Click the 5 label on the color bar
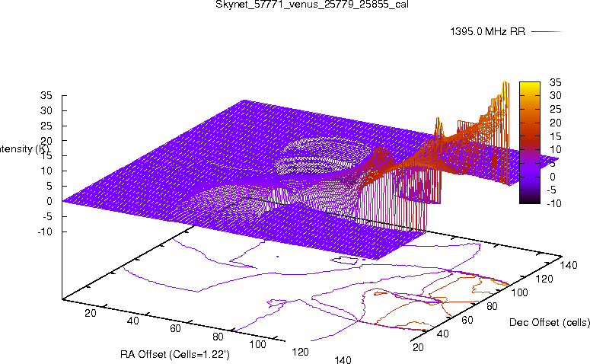The image size is (590, 364). [553, 163]
